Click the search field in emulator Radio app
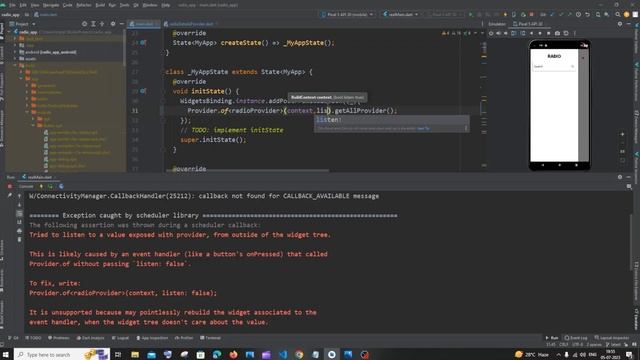The width and height of the screenshot is (640, 360). (554, 67)
